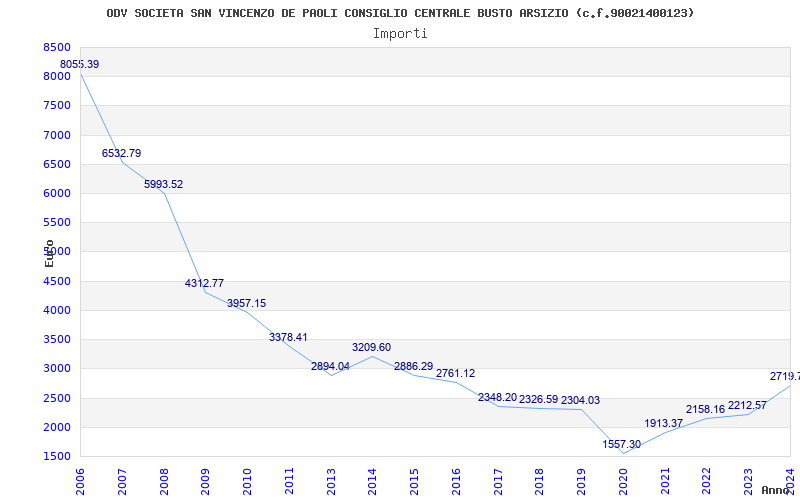The image size is (800, 500).
Task: Click y-axis value 7500
Action: (57, 106)
